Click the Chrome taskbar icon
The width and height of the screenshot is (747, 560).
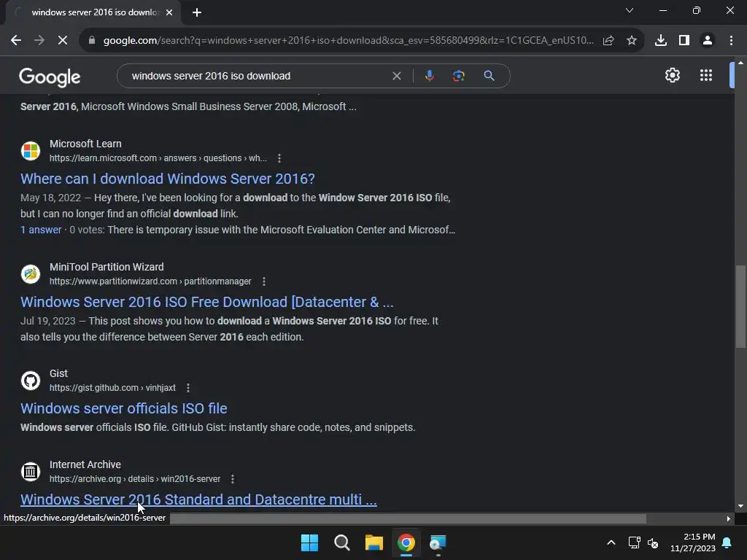[406, 542]
